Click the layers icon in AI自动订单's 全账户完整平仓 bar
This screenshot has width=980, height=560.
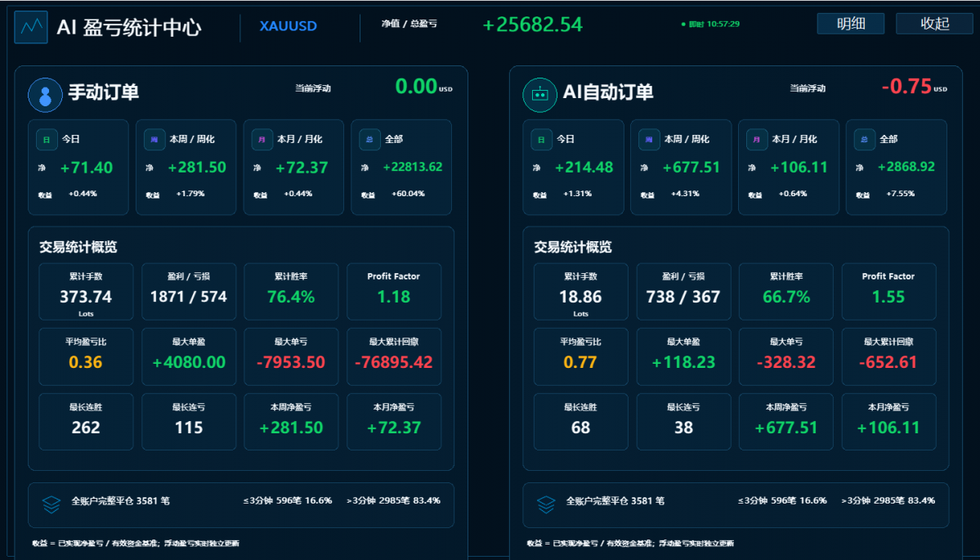[546, 504]
